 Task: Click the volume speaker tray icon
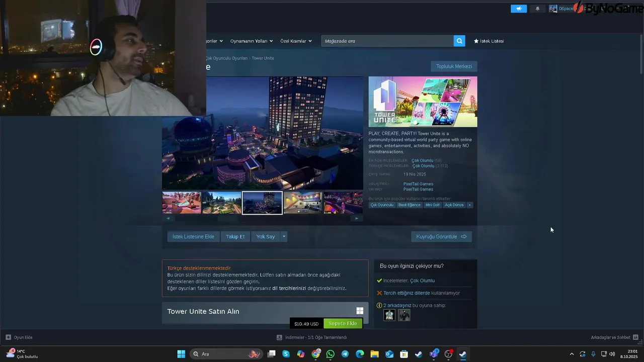tap(612, 354)
